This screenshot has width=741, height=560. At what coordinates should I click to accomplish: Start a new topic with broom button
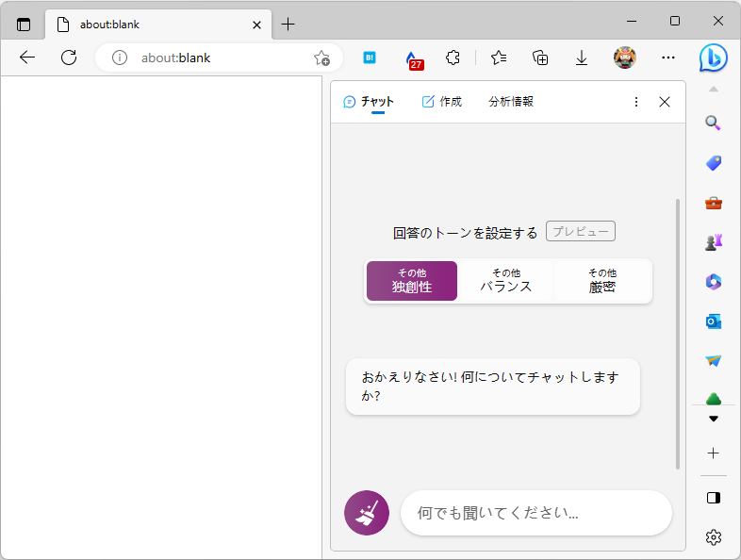367,513
